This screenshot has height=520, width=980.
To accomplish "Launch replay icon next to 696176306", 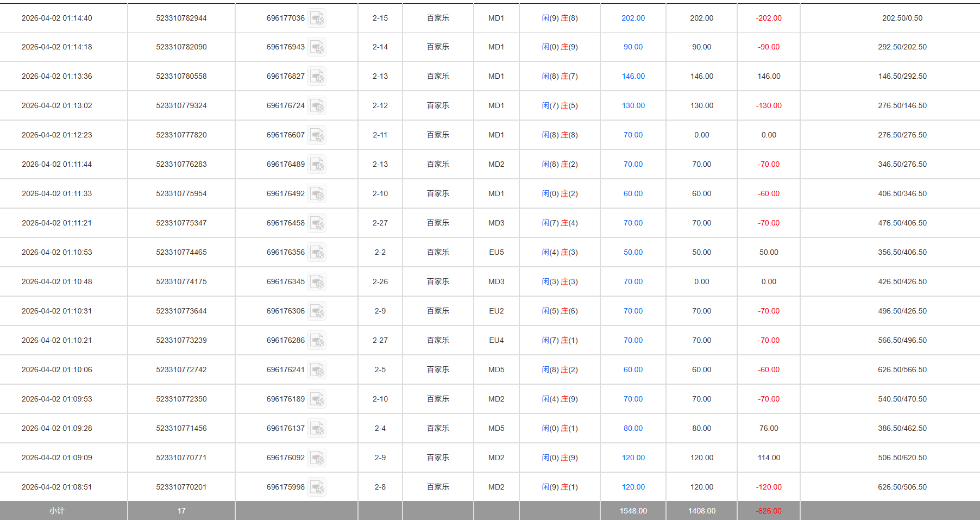I will [x=317, y=311].
